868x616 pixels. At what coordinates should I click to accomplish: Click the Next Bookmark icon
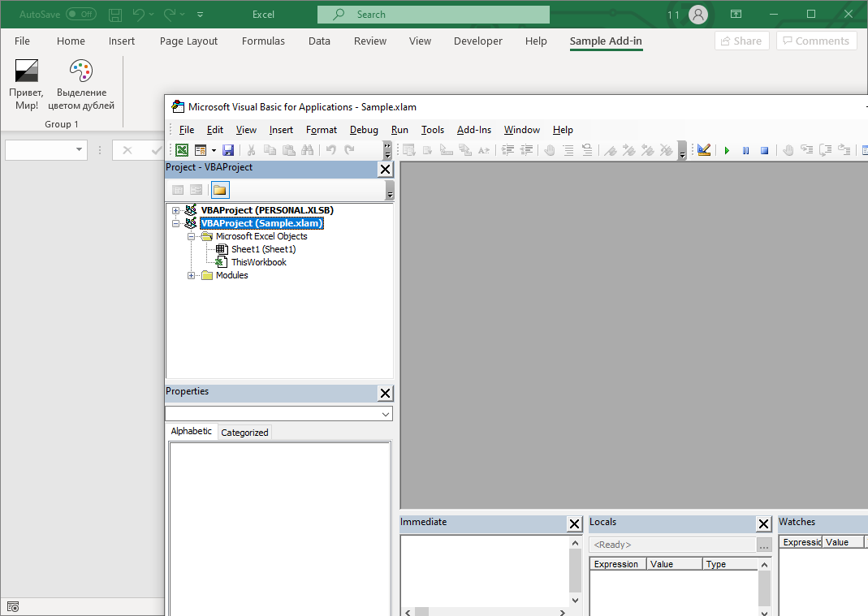tap(628, 150)
